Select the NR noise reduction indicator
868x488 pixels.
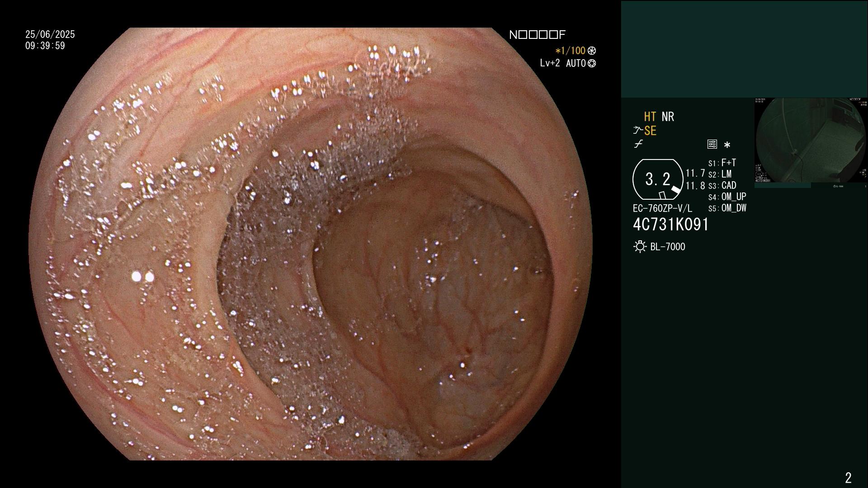pyautogui.click(x=668, y=117)
